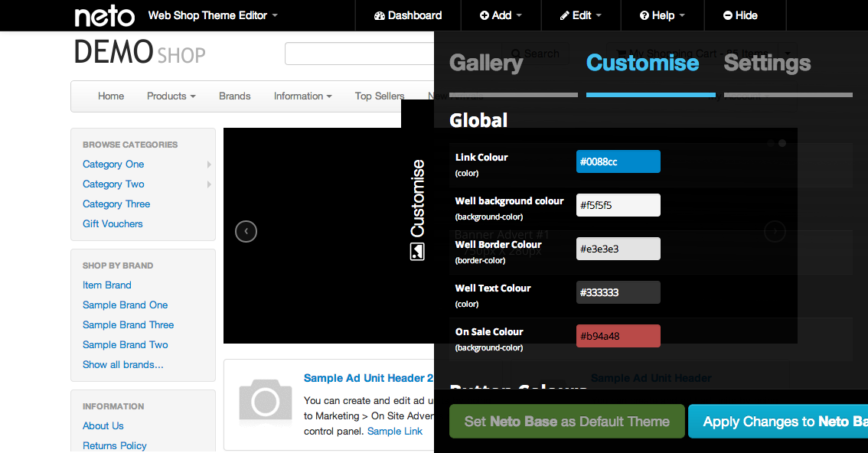This screenshot has height=453, width=868.
Task: Click the Home navigation link
Action: 111,96
